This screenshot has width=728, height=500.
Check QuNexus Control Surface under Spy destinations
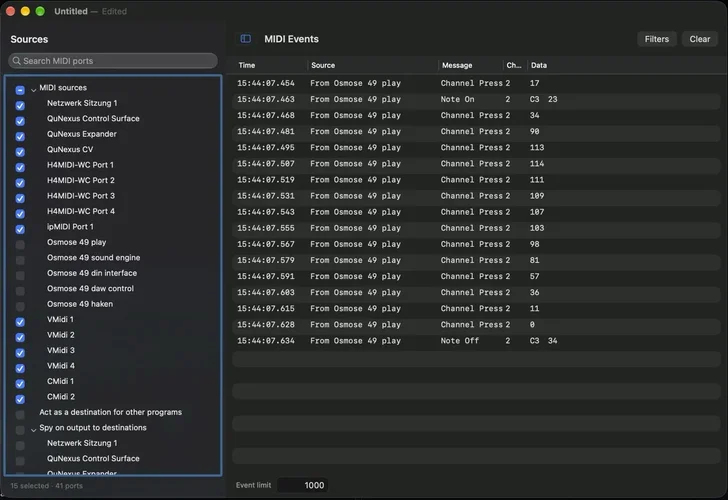(x=20, y=461)
